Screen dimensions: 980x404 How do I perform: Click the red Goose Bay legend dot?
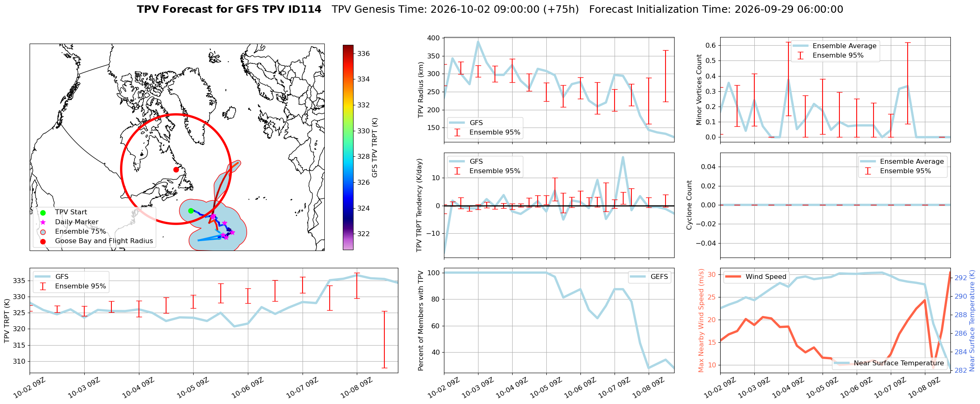[x=43, y=241]
